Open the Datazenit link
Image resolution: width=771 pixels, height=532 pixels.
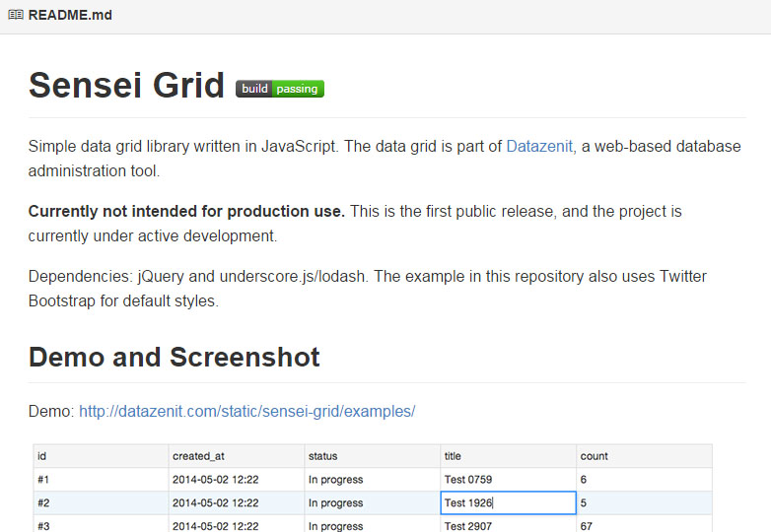pos(538,147)
